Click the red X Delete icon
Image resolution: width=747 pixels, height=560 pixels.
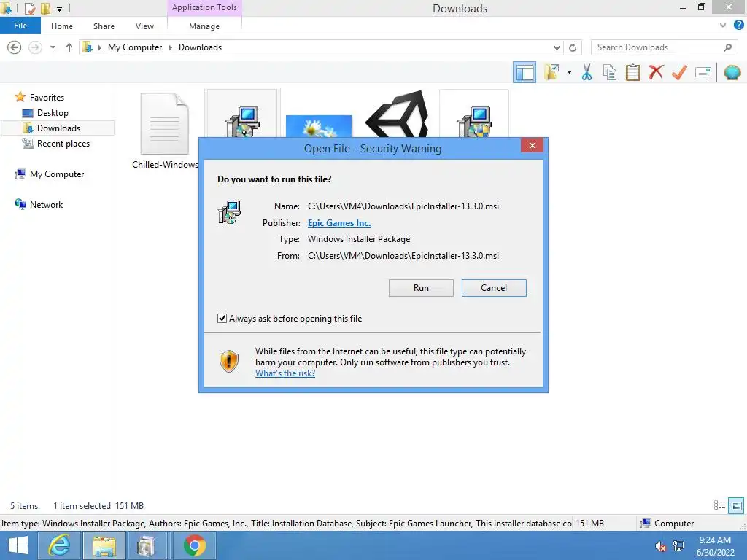(656, 72)
